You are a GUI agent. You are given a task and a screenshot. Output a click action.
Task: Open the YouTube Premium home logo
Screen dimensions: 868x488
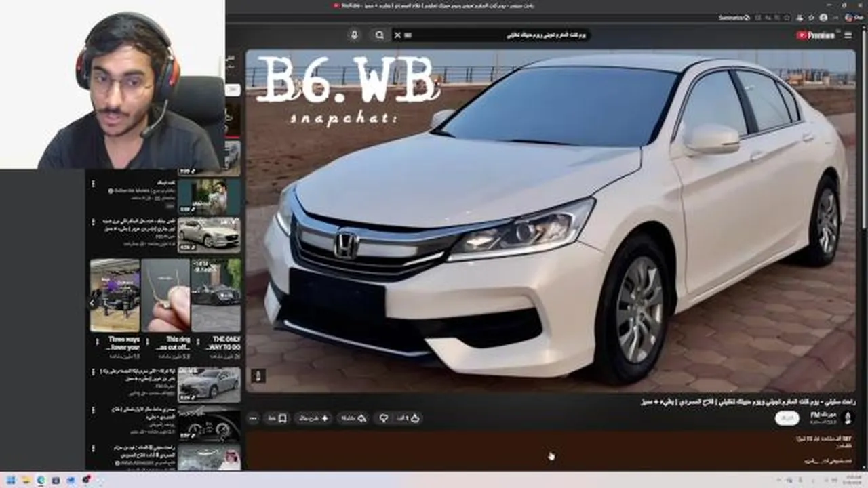pyautogui.click(x=816, y=35)
